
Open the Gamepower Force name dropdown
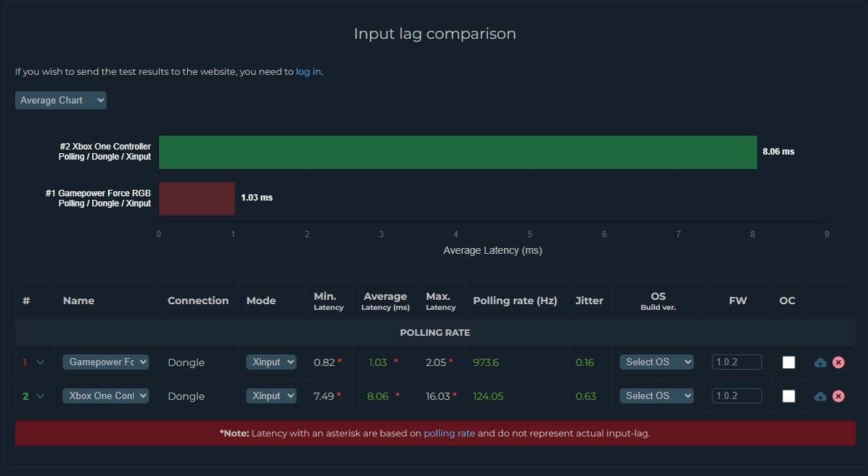[106, 362]
